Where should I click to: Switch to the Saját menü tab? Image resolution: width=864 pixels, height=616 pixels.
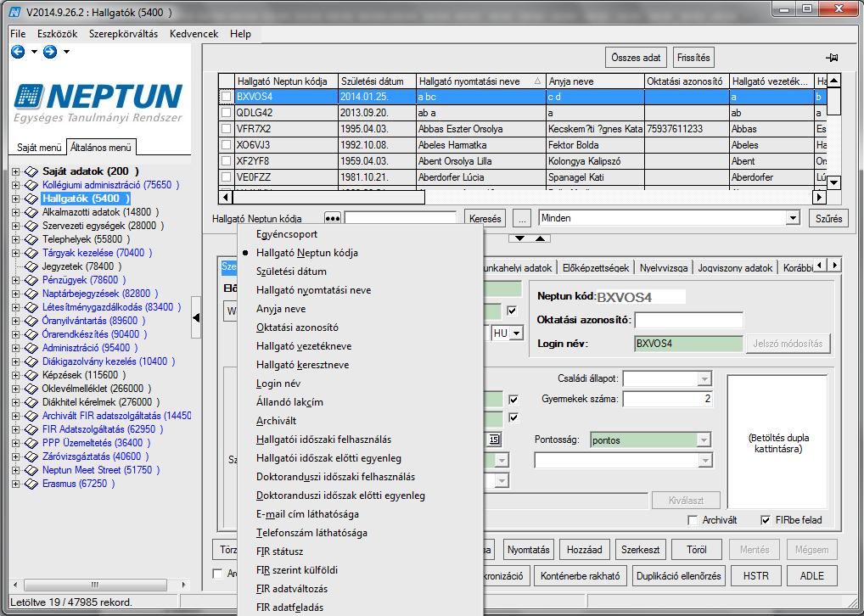pos(38,148)
